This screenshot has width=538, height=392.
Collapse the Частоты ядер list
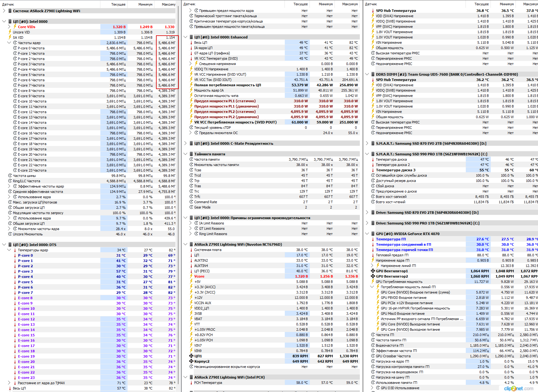9,43
